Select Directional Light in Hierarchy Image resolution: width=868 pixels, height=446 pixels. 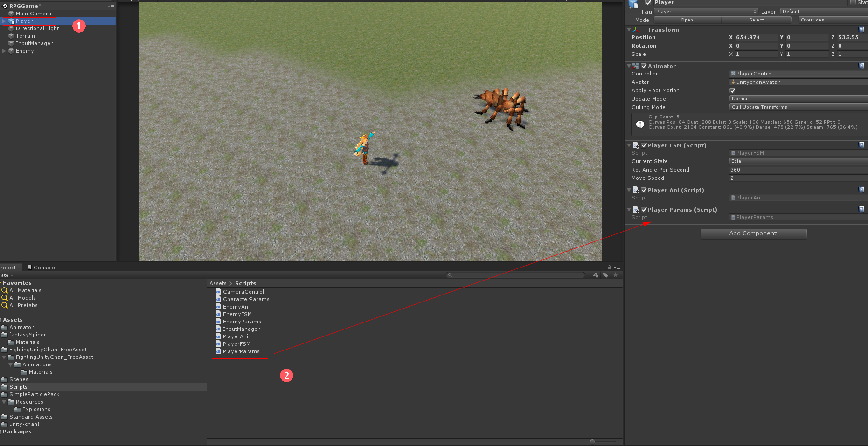[x=37, y=28]
